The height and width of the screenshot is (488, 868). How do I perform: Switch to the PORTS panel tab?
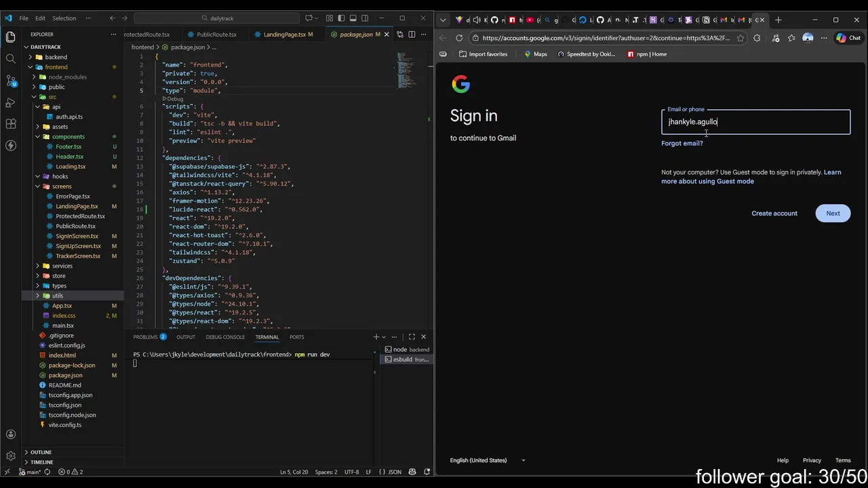pyautogui.click(x=296, y=337)
